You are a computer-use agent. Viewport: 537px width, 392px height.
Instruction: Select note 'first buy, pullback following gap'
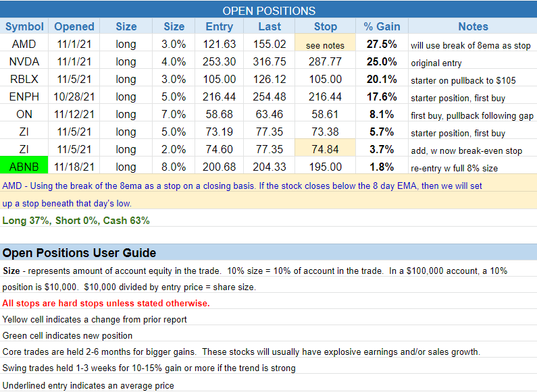[472, 115]
